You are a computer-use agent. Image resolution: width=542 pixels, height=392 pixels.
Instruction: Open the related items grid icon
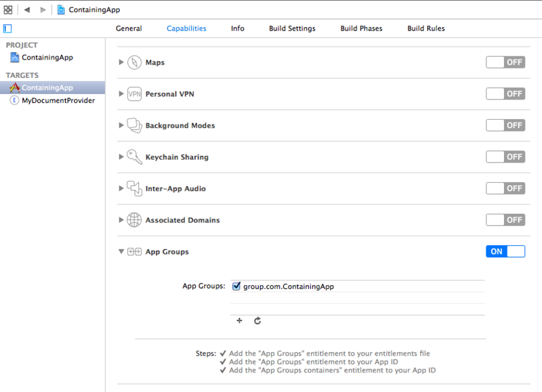(8, 10)
